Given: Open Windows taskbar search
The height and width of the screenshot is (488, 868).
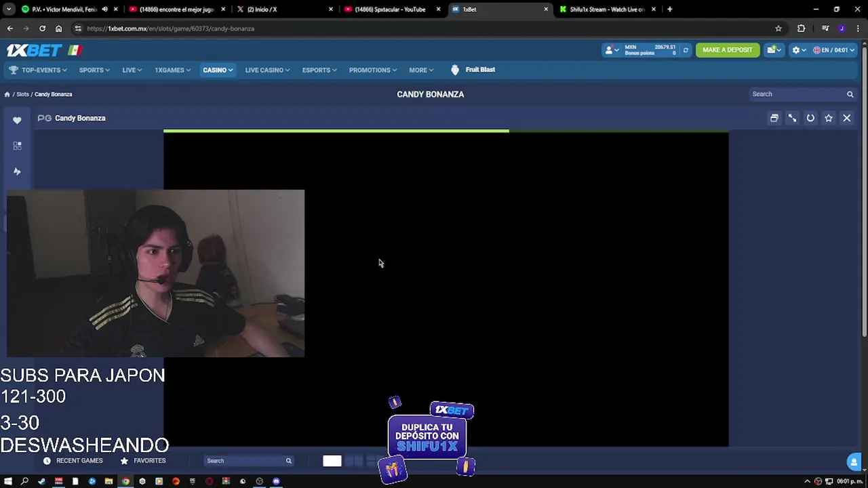Looking at the screenshot, I should click(25, 481).
